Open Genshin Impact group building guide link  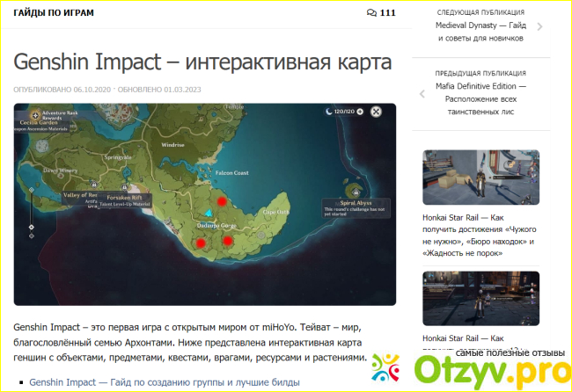pos(164,382)
